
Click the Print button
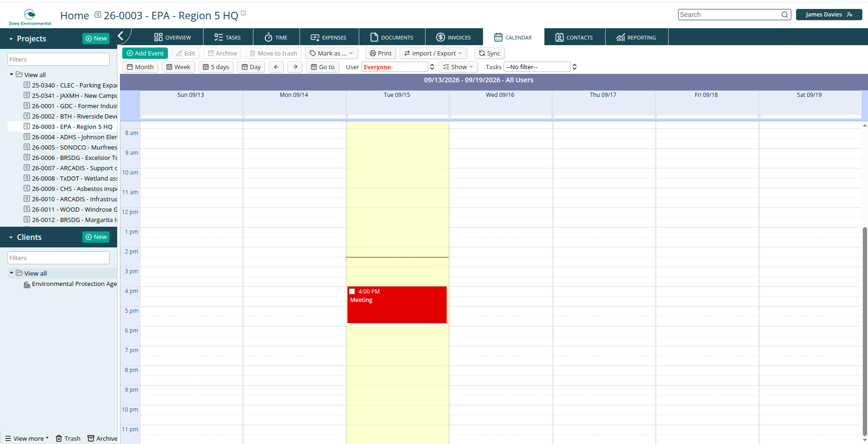coord(381,53)
